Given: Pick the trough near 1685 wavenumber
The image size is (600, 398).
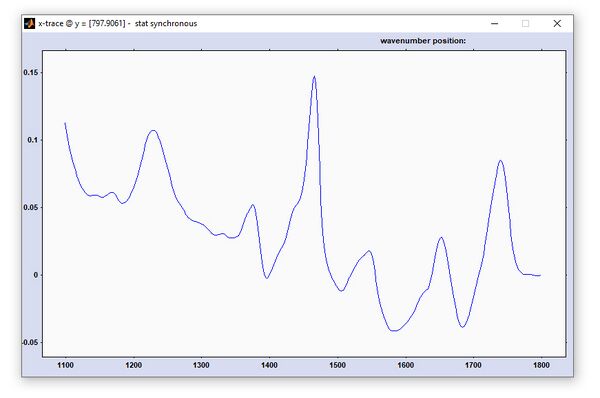Looking at the screenshot, I should point(462,327).
